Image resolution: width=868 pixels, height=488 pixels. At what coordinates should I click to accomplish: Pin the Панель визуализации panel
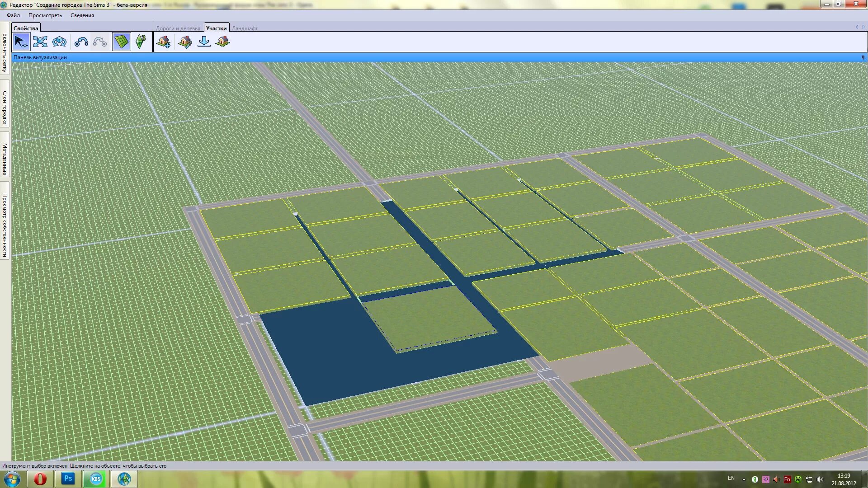[x=863, y=57]
